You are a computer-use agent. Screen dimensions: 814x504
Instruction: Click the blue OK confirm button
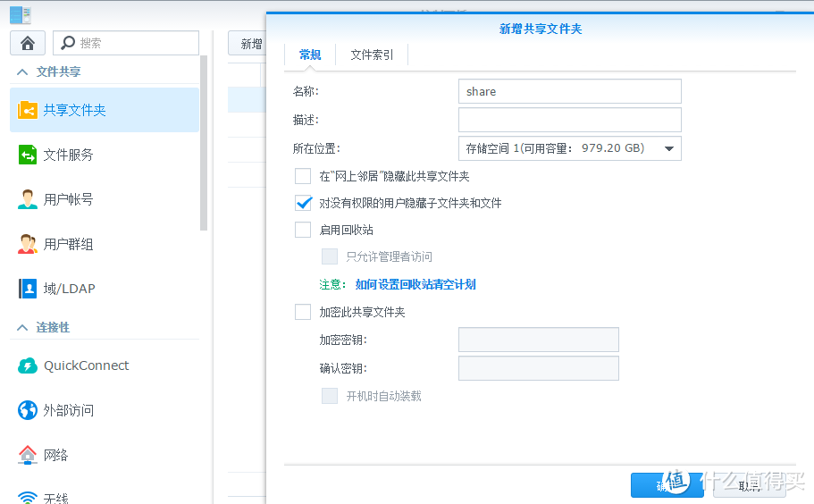(x=667, y=485)
